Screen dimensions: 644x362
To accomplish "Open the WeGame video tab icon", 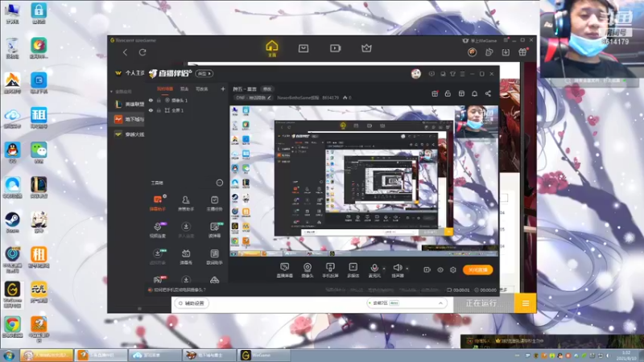I will (x=335, y=48).
